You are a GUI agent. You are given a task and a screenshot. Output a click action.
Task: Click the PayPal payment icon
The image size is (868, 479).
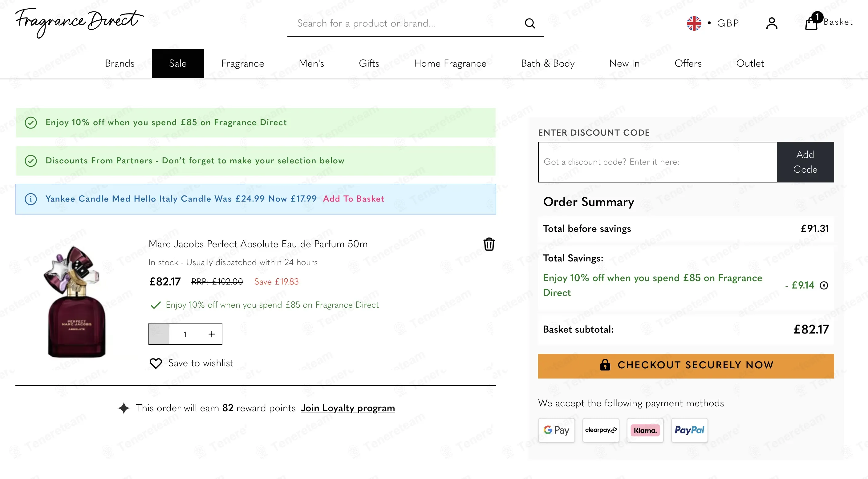[x=689, y=430]
